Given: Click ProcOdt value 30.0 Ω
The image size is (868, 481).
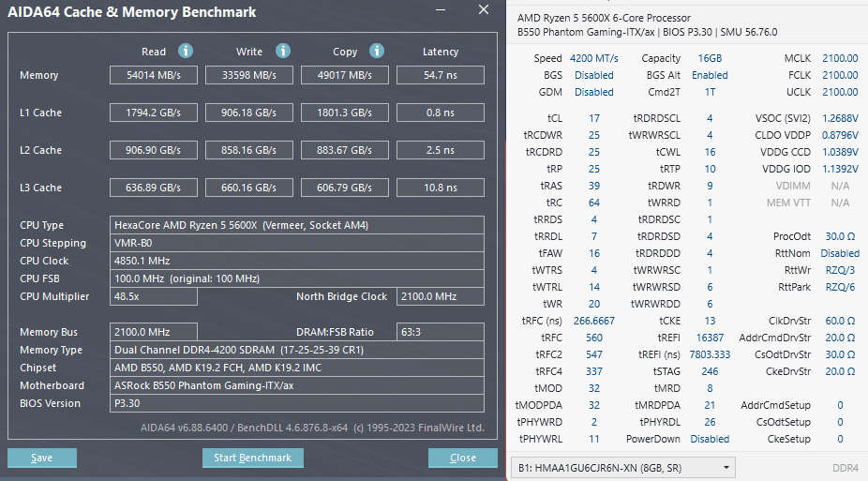Looking at the screenshot, I should tap(840, 236).
